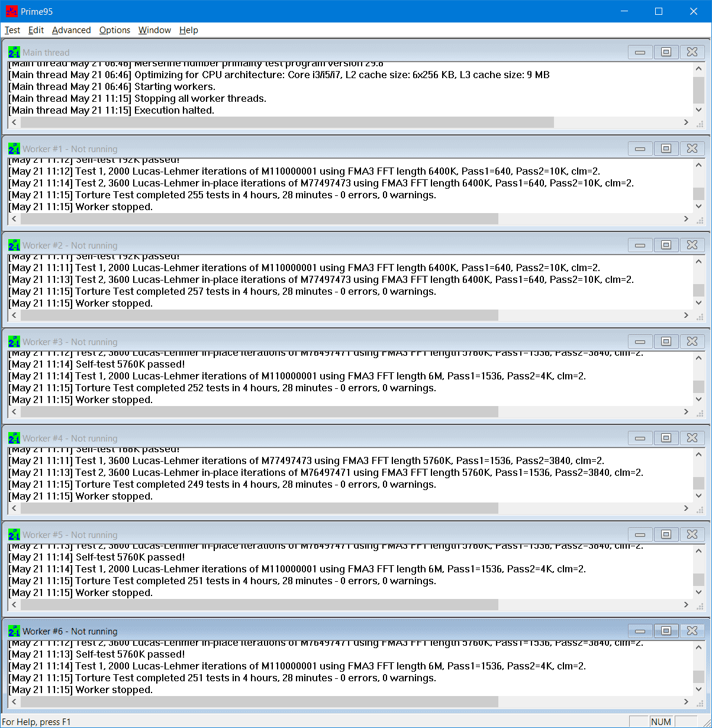Screen dimensions: 712x728
Task: Click the Main thread horizontal scrollbar thumb
Action: click(x=287, y=123)
